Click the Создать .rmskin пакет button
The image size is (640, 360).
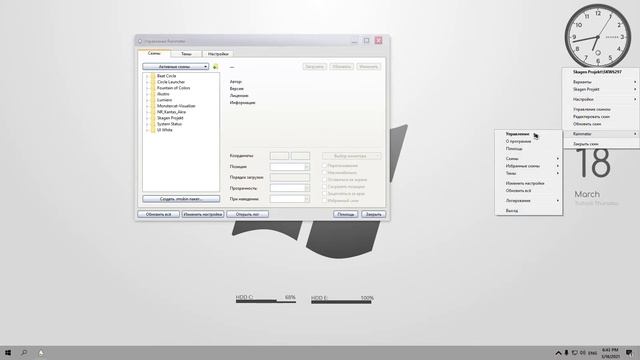pos(181,199)
